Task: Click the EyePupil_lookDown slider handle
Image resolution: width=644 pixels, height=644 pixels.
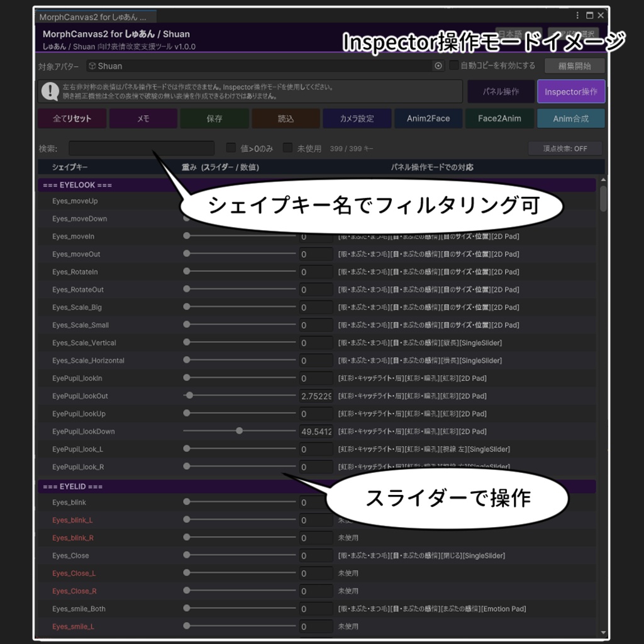Action: [x=239, y=430]
